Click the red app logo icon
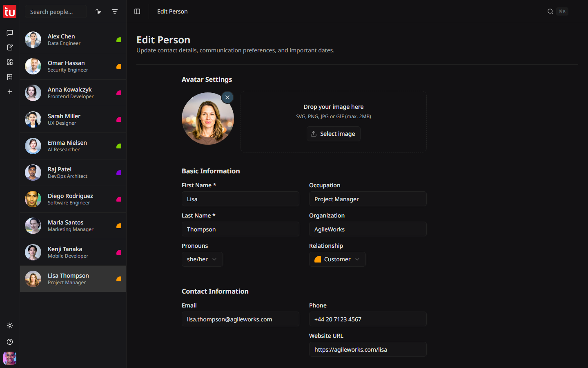The image size is (588, 368). pyautogui.click(x=10, y=11)
